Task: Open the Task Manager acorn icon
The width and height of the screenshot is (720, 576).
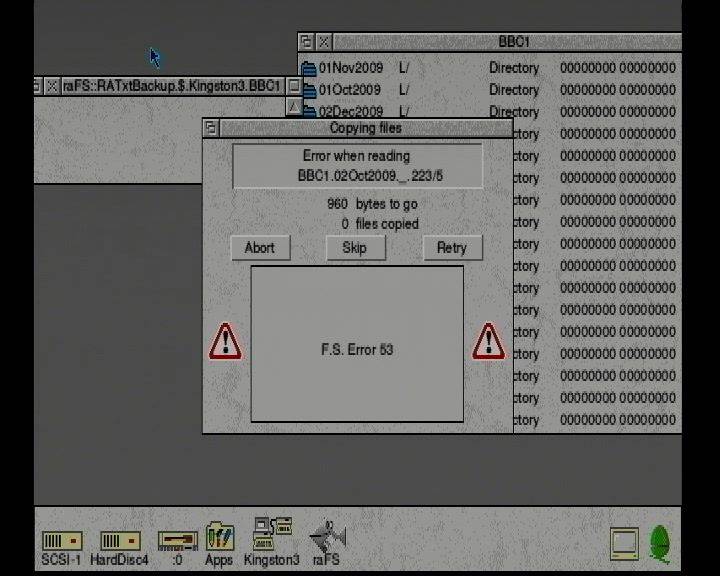Action: click(661, 543)
